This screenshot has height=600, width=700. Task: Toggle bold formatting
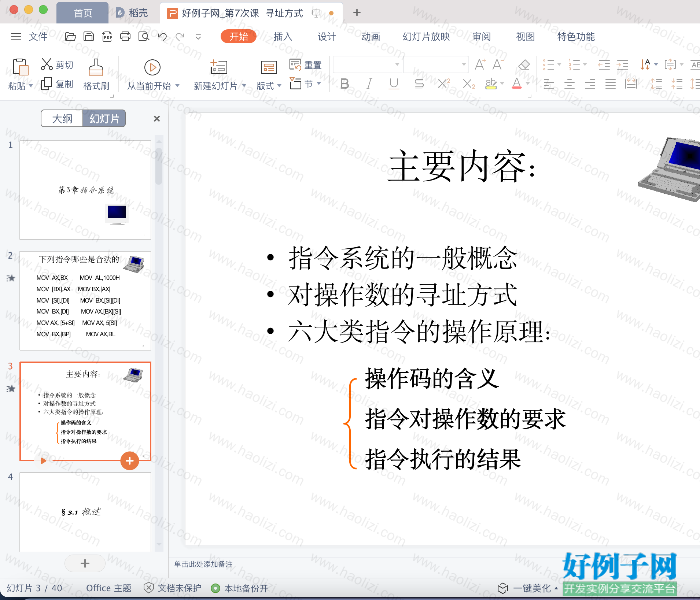345,84
